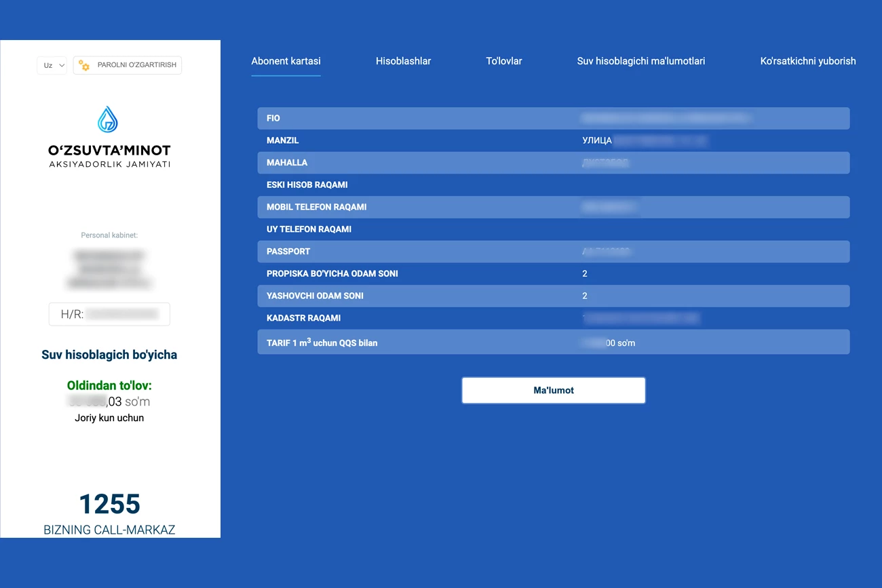The height and width of the screenshot is (588, 882).
Task: Select the MOBIL TELEFON RAQAMI label
Action: click(x=317, y=207)
